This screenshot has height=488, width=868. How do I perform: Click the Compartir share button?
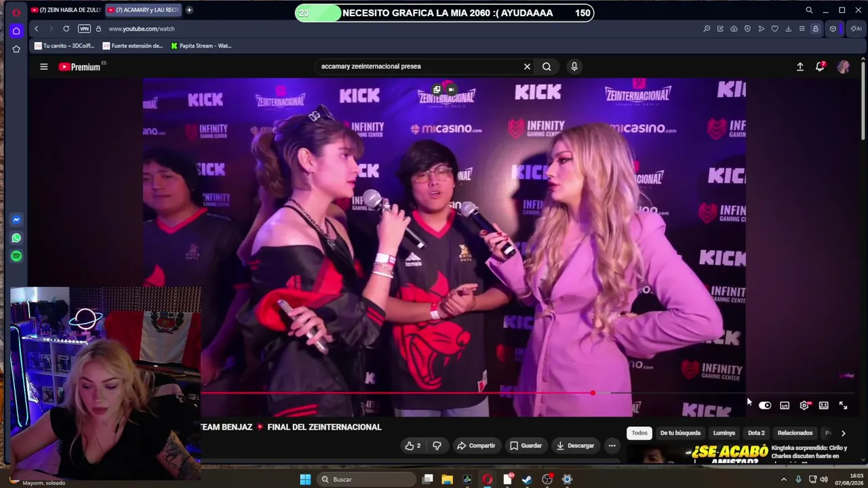click(x=476, y=446)
